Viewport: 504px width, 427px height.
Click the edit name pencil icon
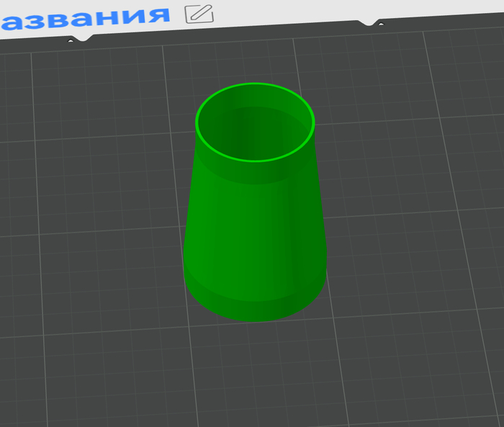pyautogui.click(x=199, y=14)
